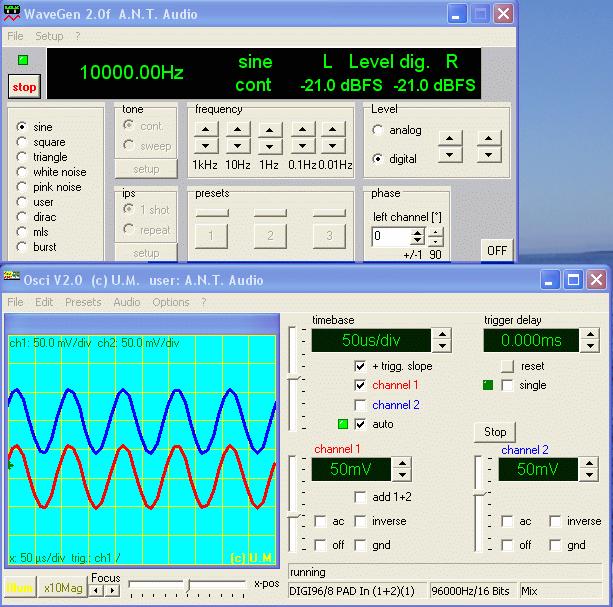Lower the timebase with its down arrow

click(x=442, y=346)
